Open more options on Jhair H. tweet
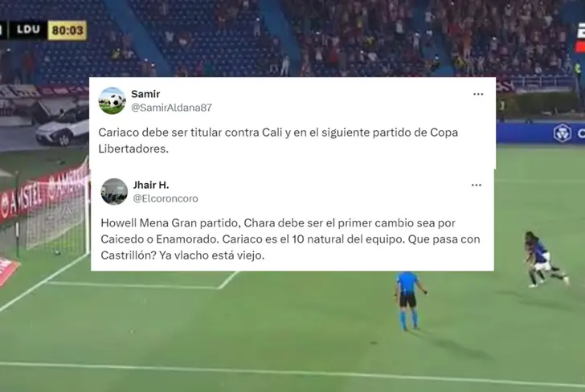This screenshot has width=585, height=392. tap(477, 185)
